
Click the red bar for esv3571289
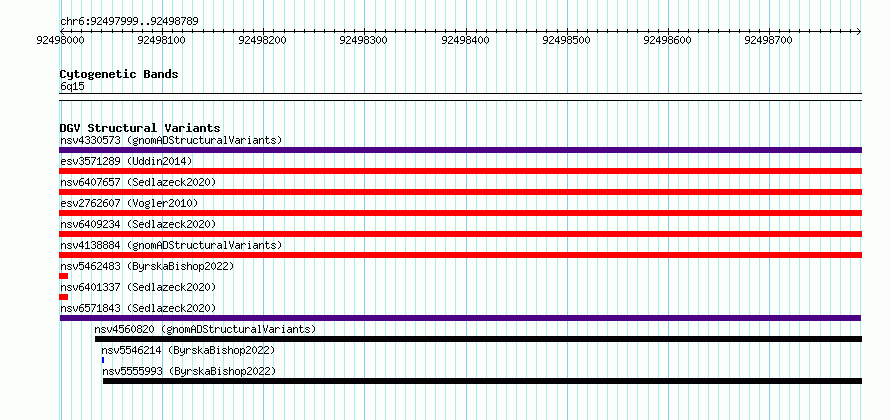460,171
